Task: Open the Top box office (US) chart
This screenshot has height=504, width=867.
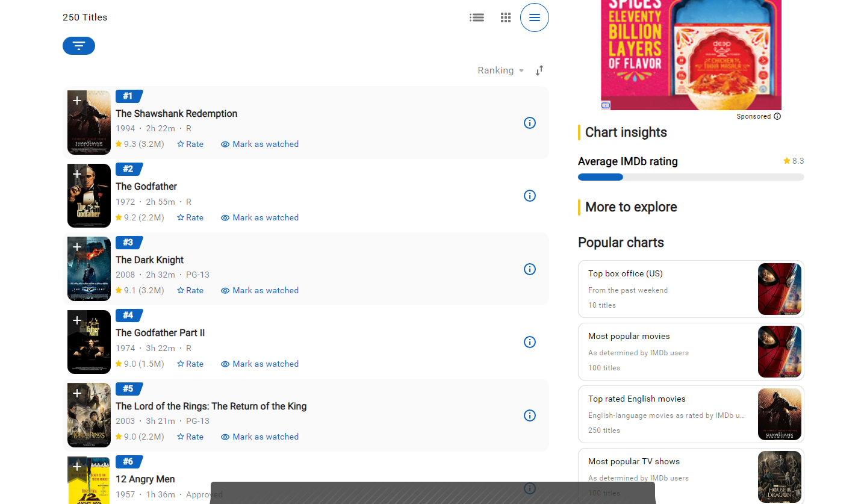Action: coord(691,289)
